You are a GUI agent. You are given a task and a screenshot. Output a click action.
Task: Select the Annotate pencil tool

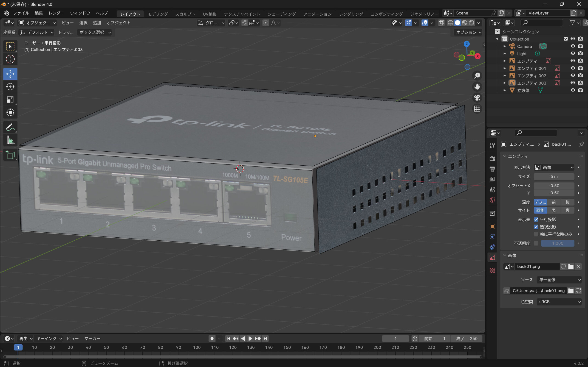coord(10,127)
